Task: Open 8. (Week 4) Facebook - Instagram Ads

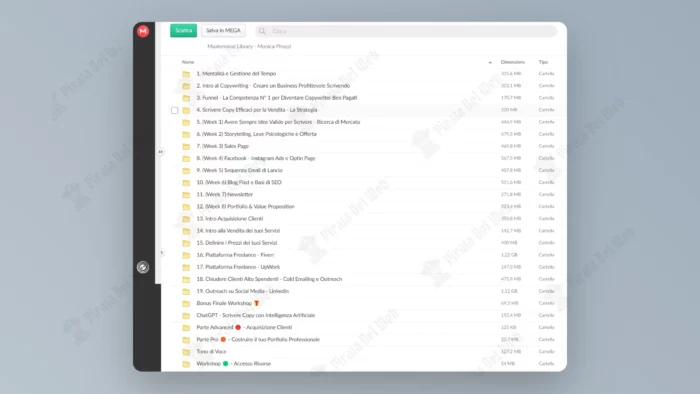Action: [256, 158]
